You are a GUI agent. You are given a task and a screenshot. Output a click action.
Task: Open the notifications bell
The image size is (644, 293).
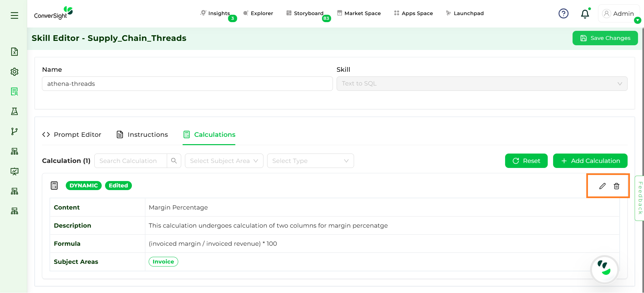coord(585,14)
